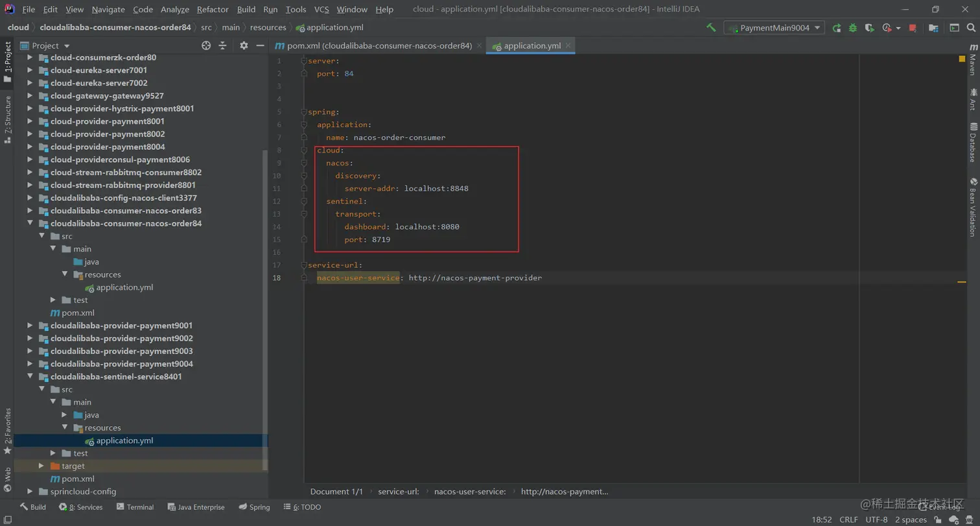The height and width of the screenshot is (526, 980).
Task: Close the pom.xml editor tab
Action: click(x=479, y=45)
